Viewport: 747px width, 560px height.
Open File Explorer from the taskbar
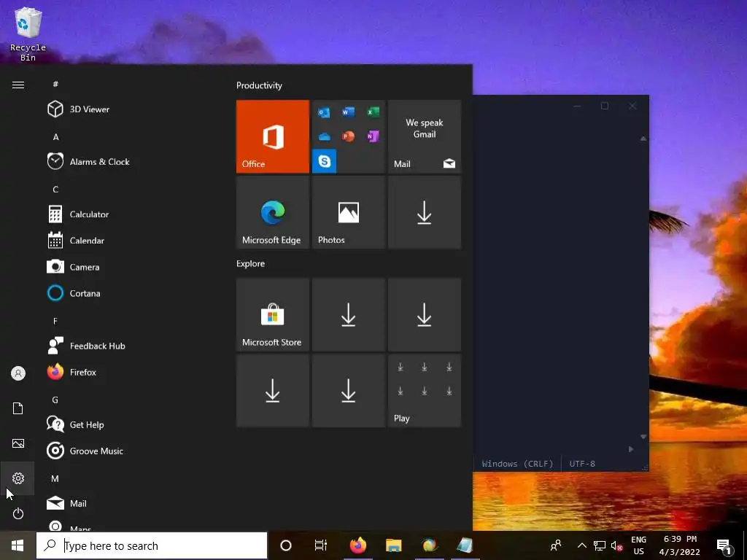(393, 545)
